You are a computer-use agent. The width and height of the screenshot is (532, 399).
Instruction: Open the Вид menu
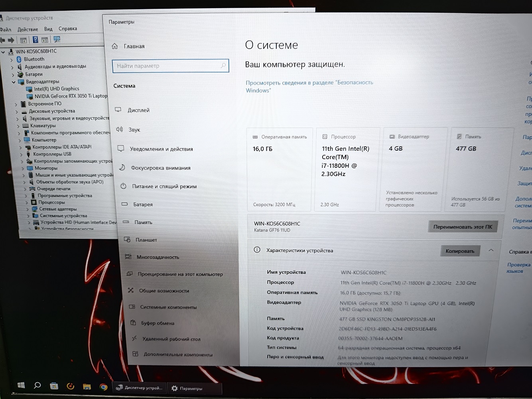48,29
